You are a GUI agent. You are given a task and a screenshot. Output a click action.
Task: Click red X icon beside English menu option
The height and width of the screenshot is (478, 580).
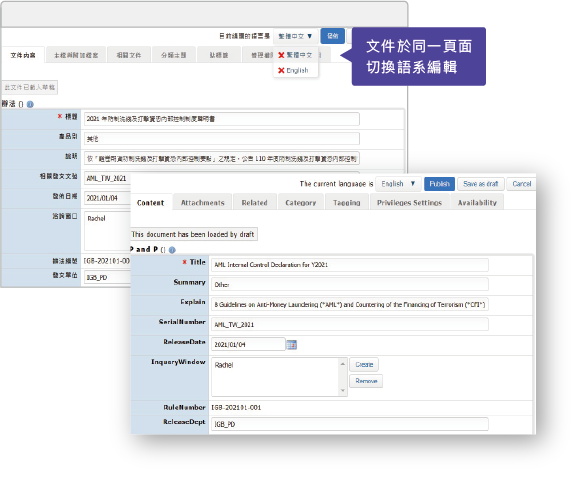click(x=281, y=70)
